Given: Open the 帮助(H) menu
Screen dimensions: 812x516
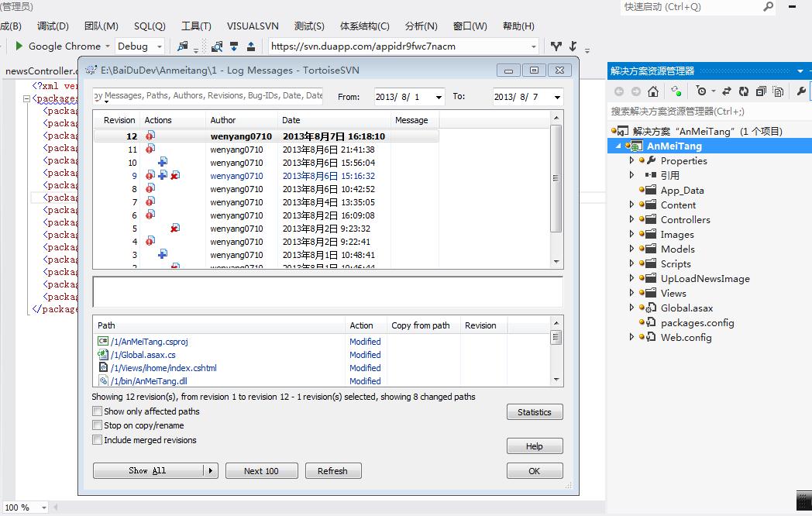Looking at the screenshot, I should click(518, 26).
